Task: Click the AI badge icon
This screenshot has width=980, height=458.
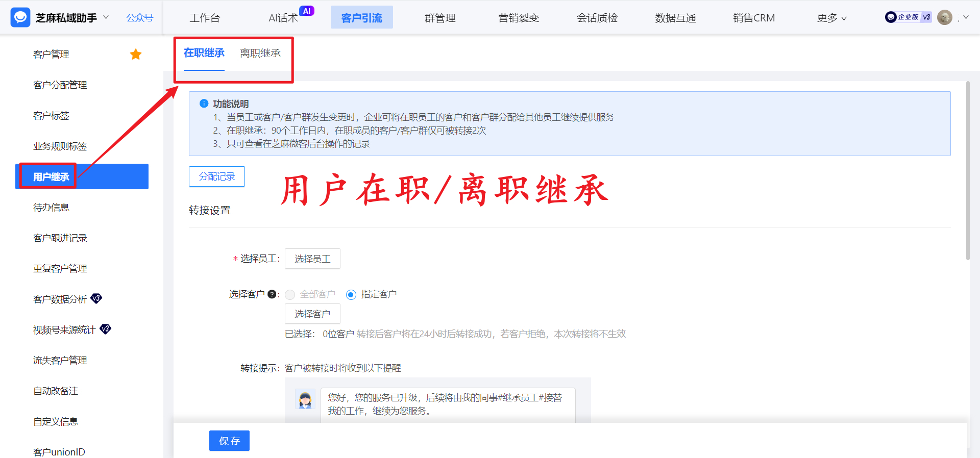Action: (x=307, y=11)
